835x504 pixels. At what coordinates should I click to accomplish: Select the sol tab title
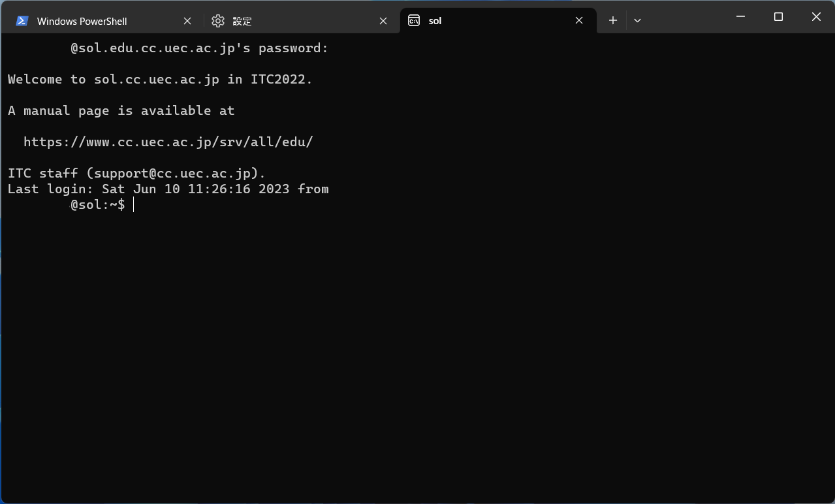[x=435, y=21]
